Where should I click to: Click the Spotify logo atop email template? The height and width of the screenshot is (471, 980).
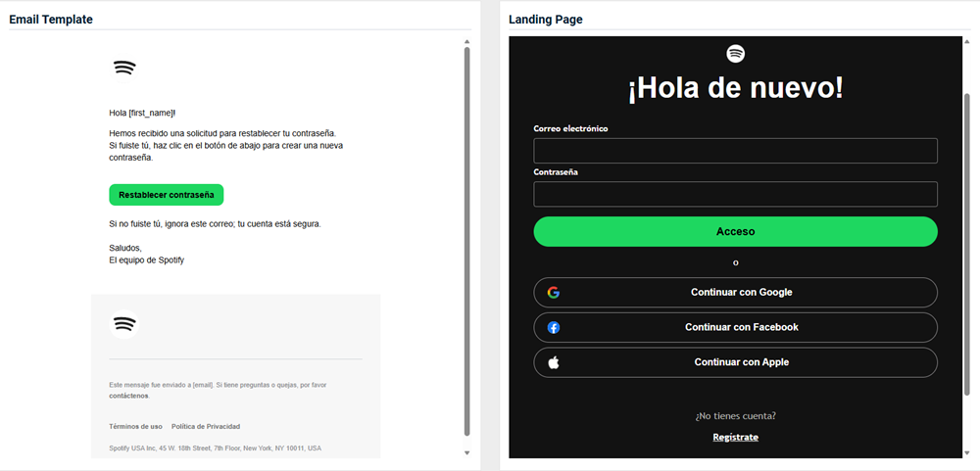pyautogui.click(x=123, y=68)
